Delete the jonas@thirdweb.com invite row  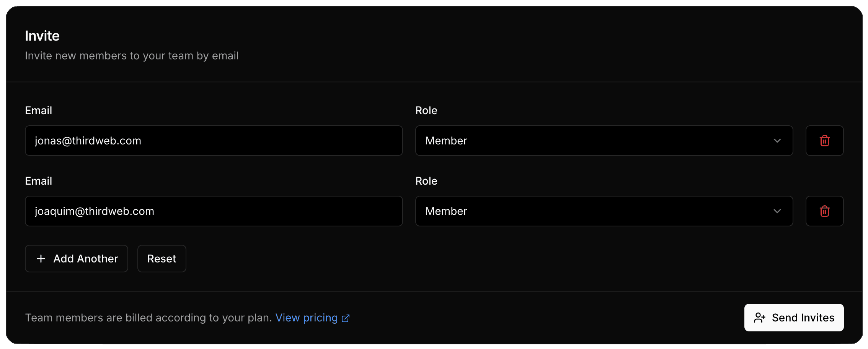tap(824, 141)
